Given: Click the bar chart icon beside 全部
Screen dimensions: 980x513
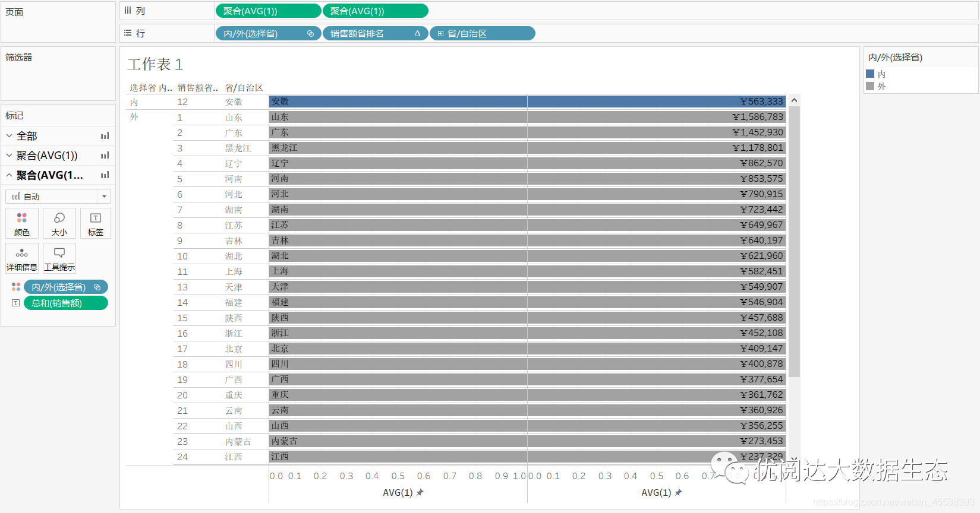Looking at the screenshot, I should (x=105, y=136).
